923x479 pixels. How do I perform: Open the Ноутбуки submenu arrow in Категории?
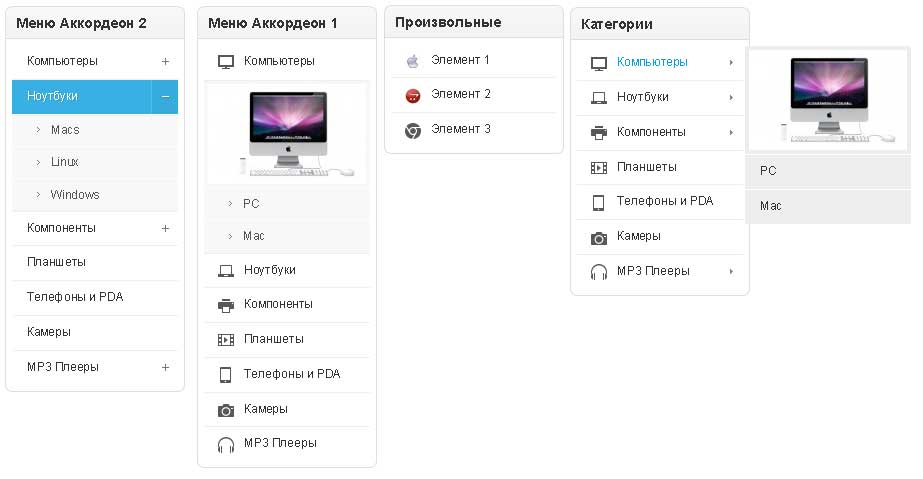[731, 98]
